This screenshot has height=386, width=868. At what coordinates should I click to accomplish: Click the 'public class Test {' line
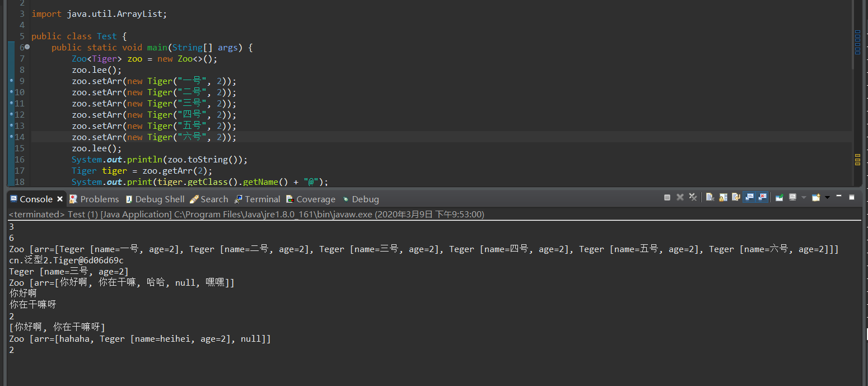79,36
